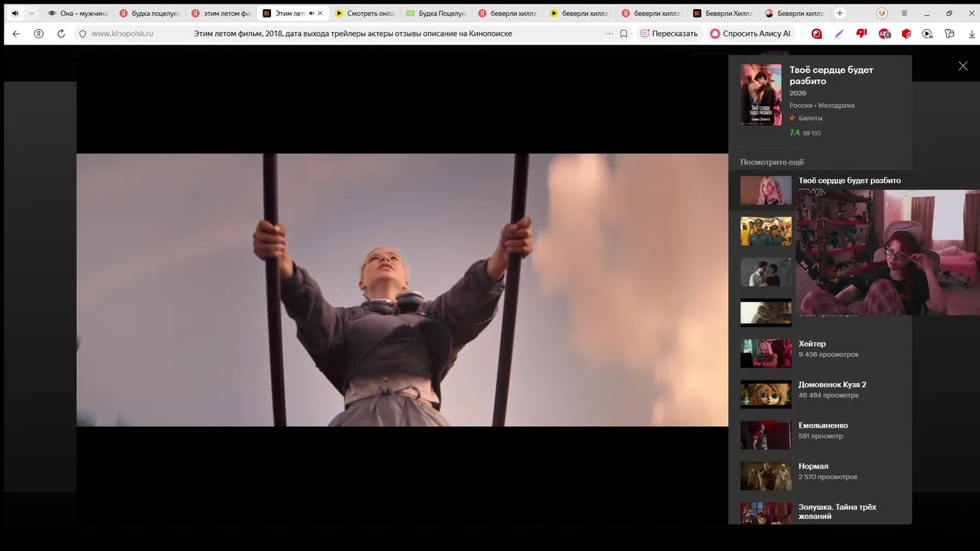
Task: Click the 'Емельяненко' title text
Action: point(823,425)
